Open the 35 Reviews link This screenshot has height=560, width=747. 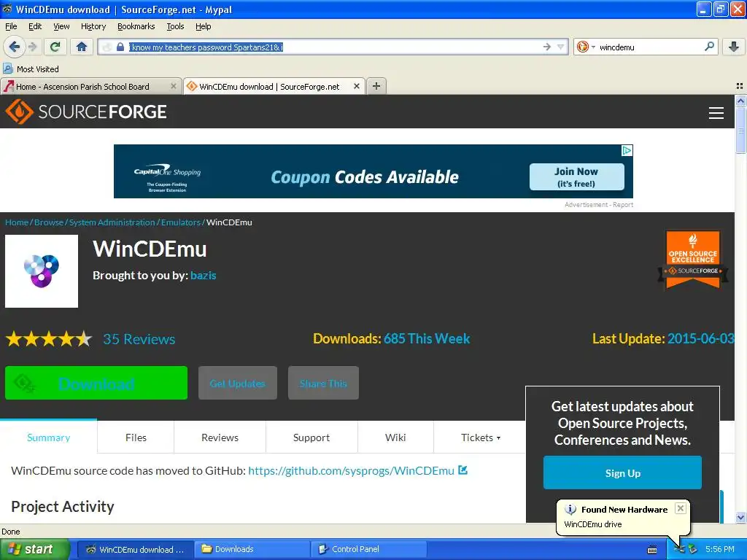(139, 339)
